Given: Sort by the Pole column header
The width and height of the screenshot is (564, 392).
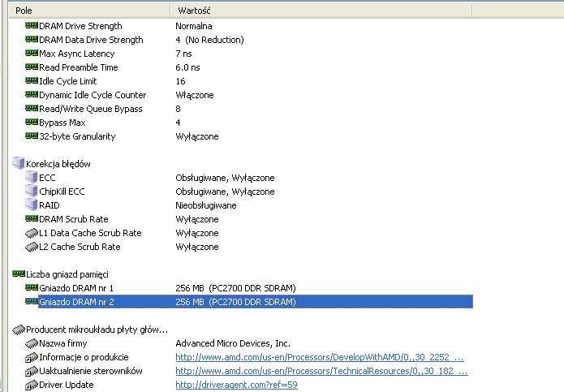Looking at the screenshot, I should pyautogui.click(x=90, y=11).
